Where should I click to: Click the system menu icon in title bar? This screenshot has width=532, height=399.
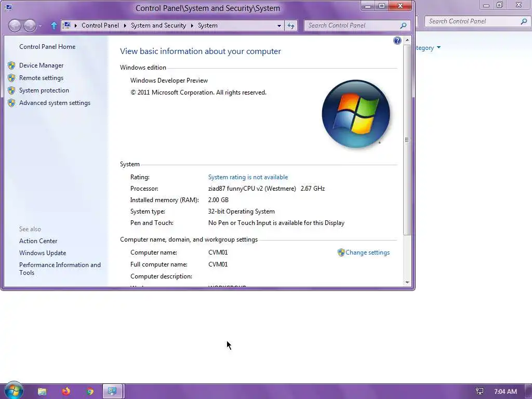8,7
